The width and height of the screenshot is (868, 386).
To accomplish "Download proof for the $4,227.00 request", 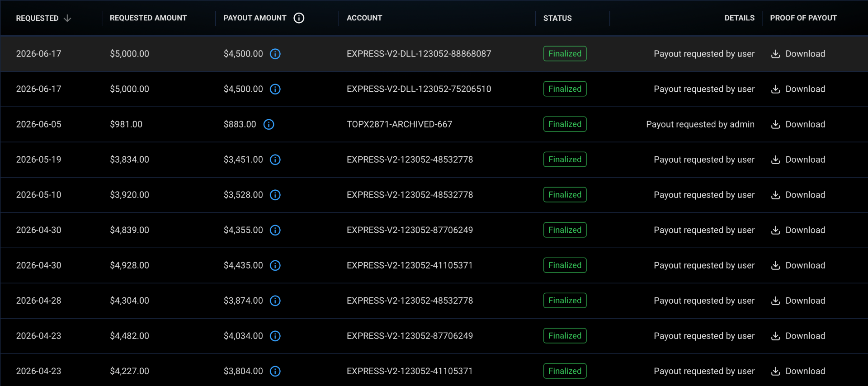I will (x=798, y=371).
